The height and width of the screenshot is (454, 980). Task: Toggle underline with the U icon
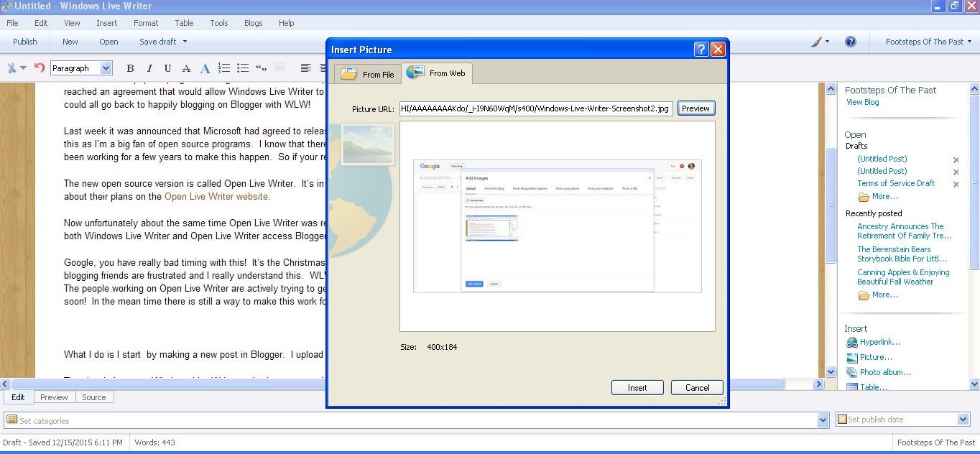[167, 68]
